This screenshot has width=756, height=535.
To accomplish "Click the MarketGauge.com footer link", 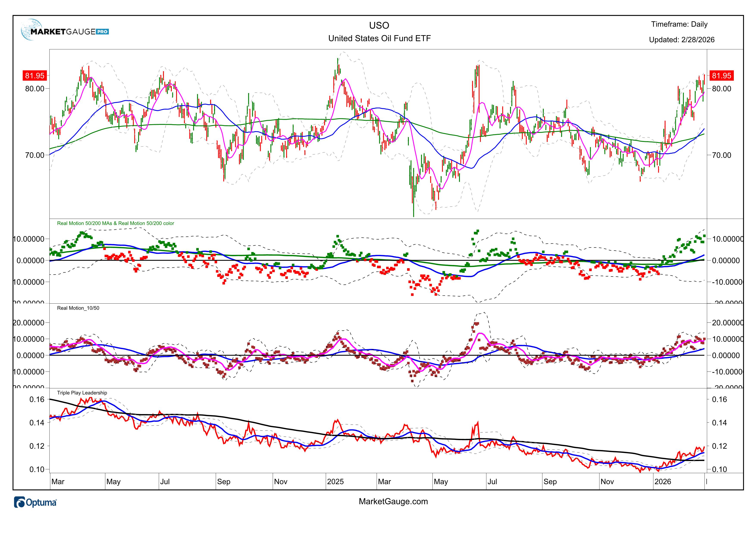I will tap(393, 501).
